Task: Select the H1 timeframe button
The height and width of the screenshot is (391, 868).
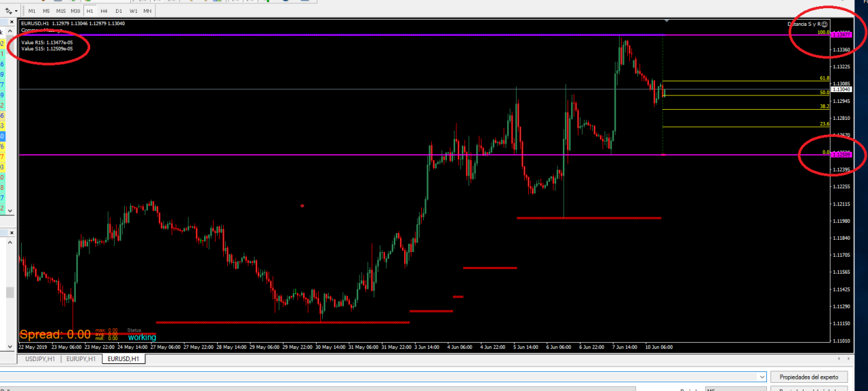Action: coord(90,12)
